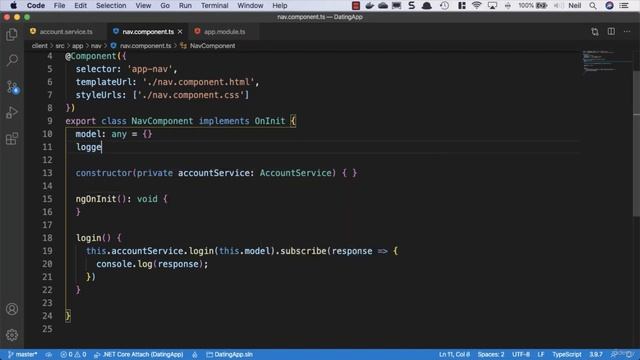Click 'console.log(response);' on line 20
This screenshot has height=360, width=640.
152,264
